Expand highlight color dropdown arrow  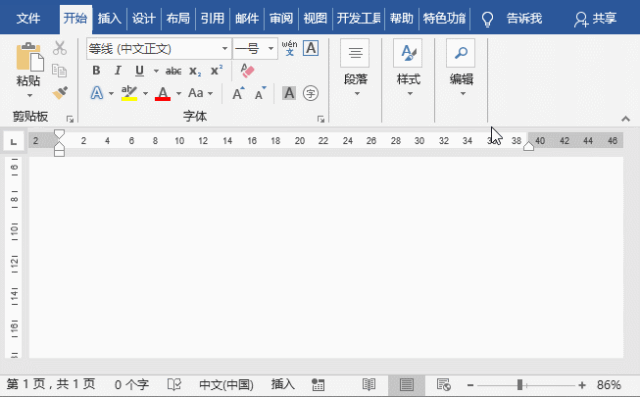145,93
